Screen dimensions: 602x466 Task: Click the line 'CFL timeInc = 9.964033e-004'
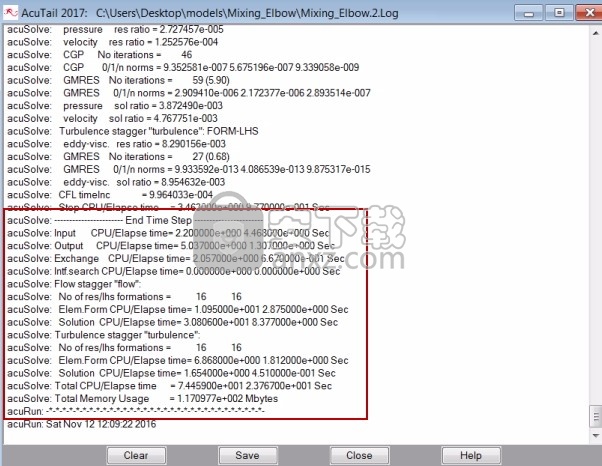pyautogui.click(x=110, y=195)
